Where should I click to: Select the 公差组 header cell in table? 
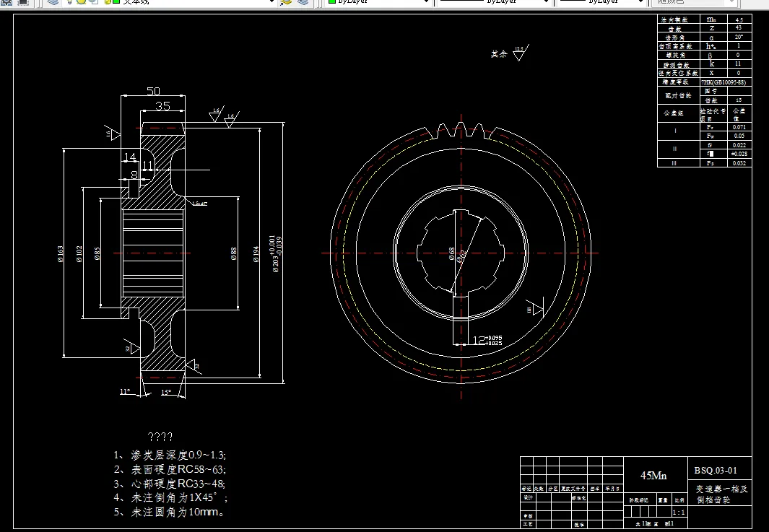pos(678,113)
